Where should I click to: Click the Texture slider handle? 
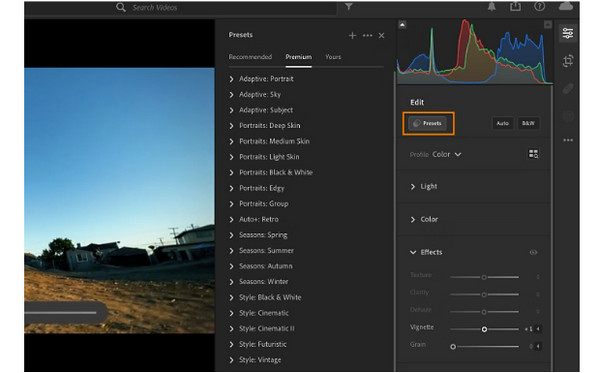(484, 277)
